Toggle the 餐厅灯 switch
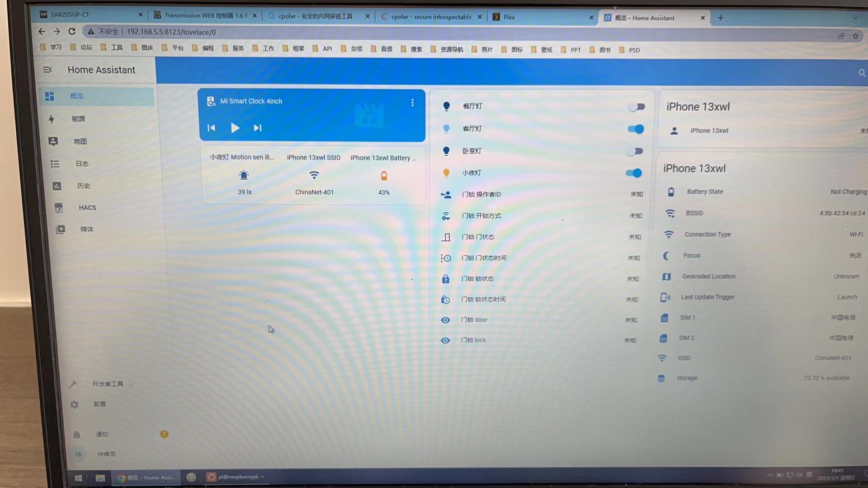The width and height of the screenshot is (868, 488). coord(637,107)
